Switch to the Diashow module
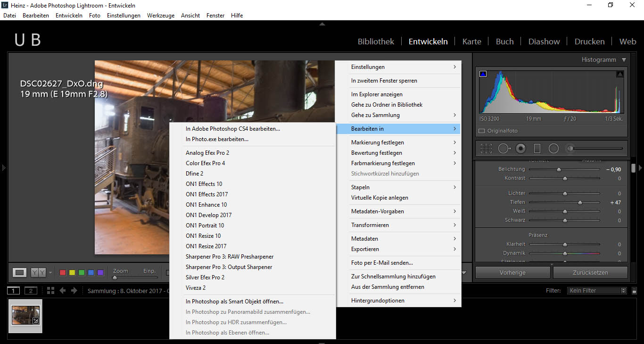 (x=544, y=42)
